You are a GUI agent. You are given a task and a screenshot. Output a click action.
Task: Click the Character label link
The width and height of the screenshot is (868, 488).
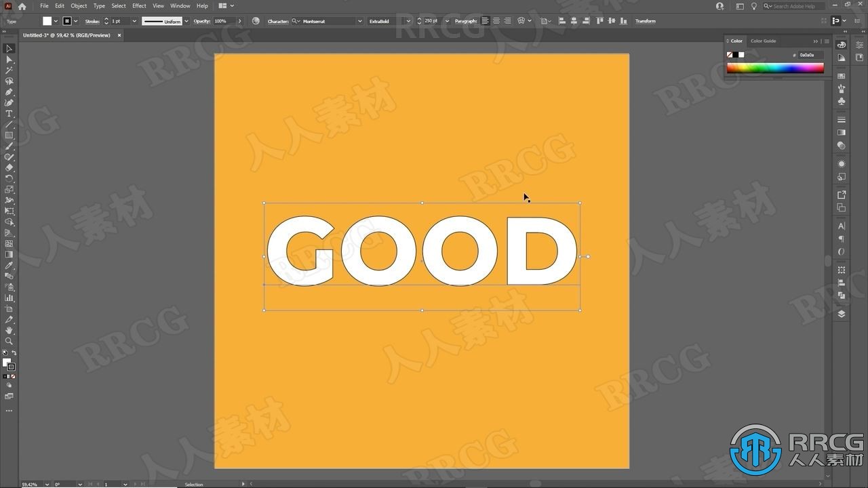278,21
